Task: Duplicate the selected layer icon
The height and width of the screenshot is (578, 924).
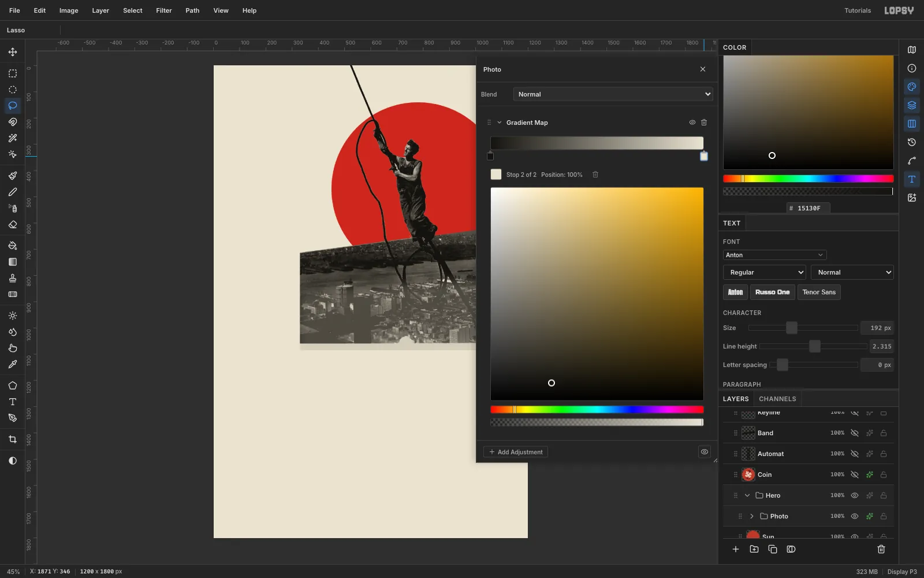Action: click(773, 549)
